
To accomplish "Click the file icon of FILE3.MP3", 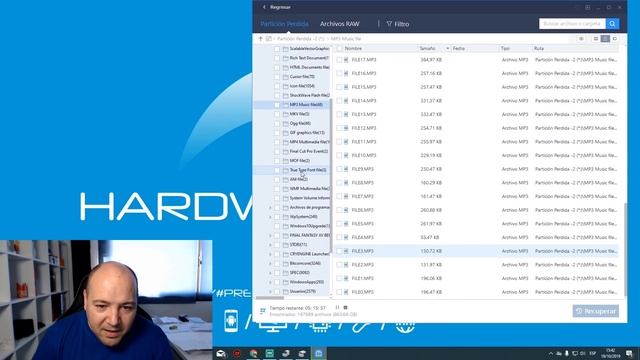I will click(x=346, y=251).
